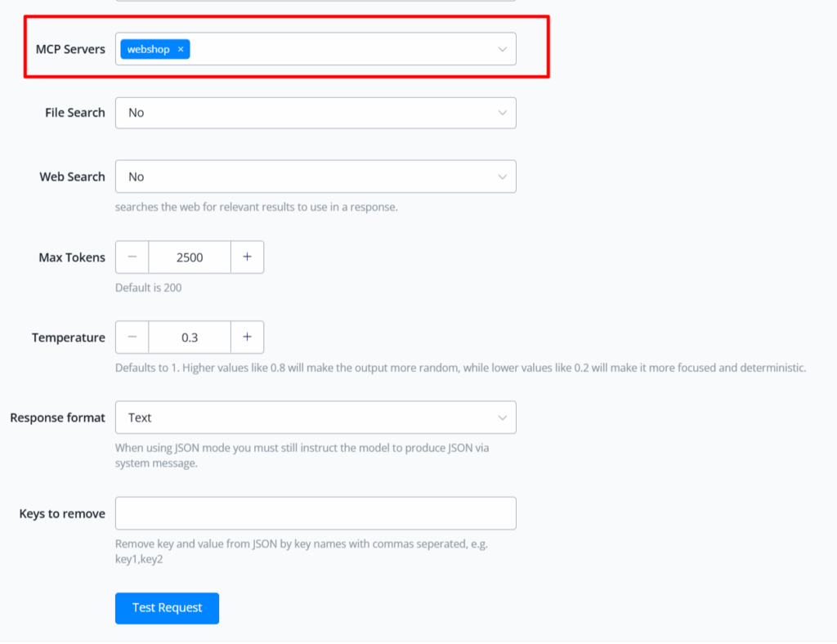Click the MCP Servers label
Screen dimensions: 837x644
tap(70, 49)
